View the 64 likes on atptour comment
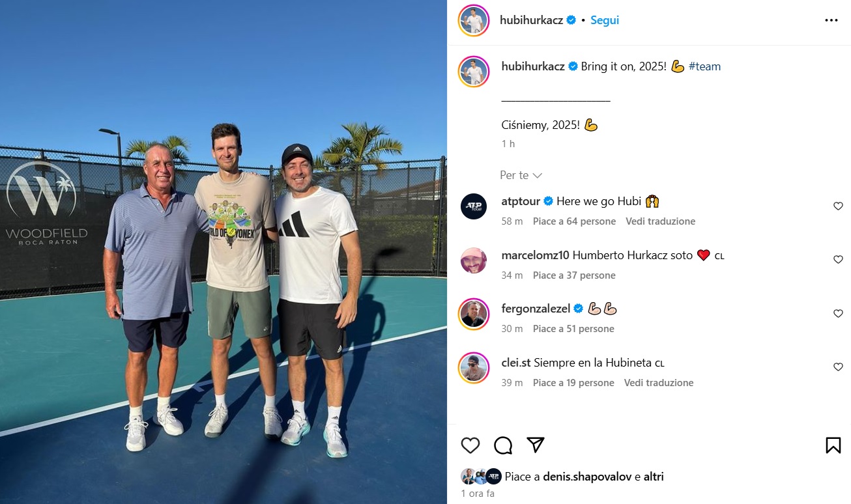This screenshot has height=504, width=851. coord(574,221)
